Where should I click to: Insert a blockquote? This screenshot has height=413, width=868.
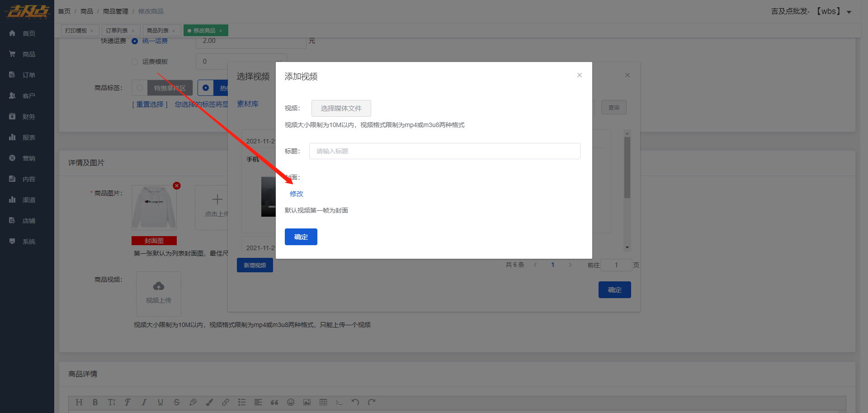[274, 402]
